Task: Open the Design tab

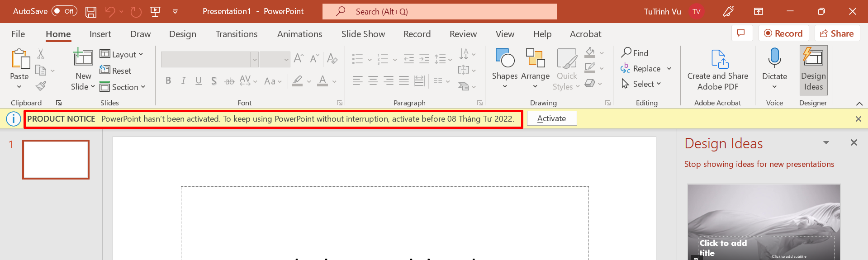Action: [x=183, y=34]
